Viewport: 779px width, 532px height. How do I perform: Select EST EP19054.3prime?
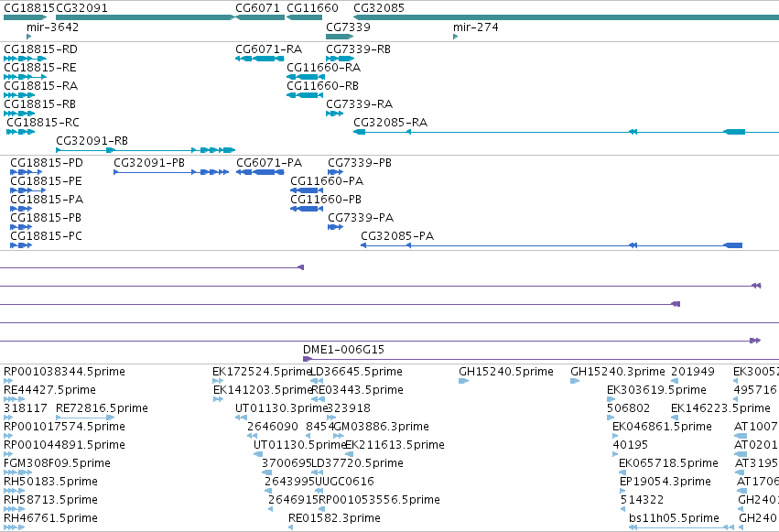point(665,482)
